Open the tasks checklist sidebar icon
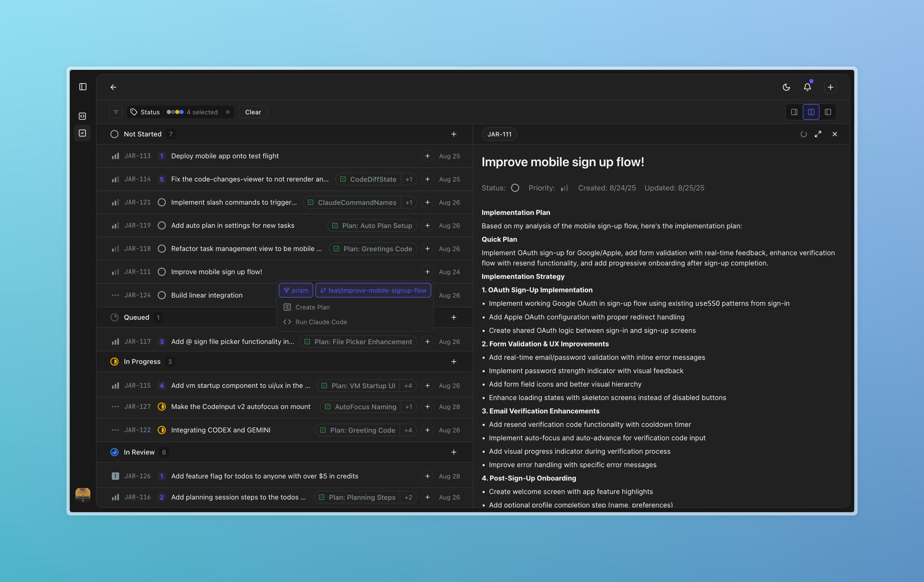Viewport: 924px width, 582px height. [83, 133]
